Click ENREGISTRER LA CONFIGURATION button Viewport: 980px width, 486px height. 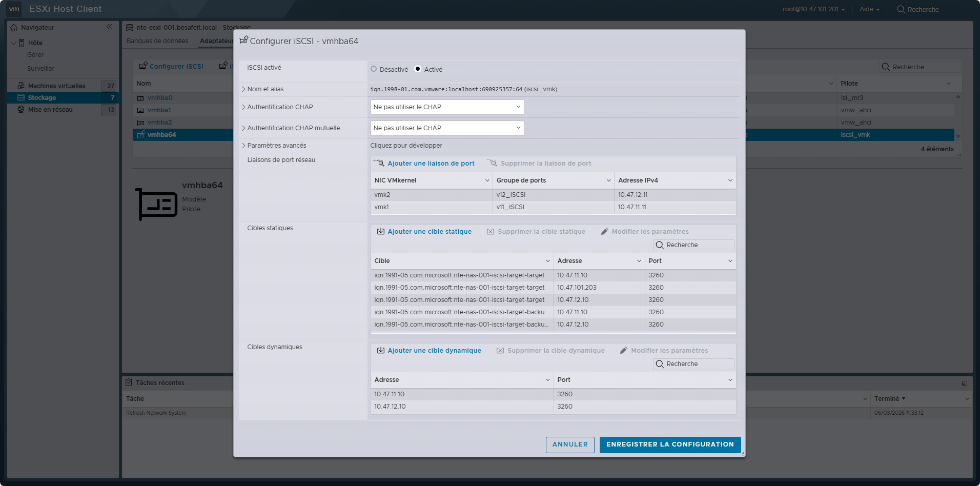(670, 444)
